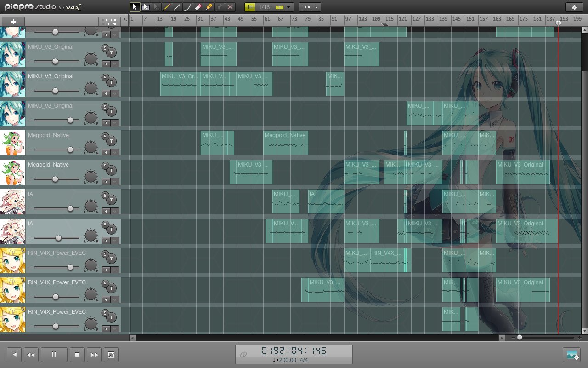Viewport: 588px width, 368px height.
Task: Click measure 97 on the timeline ruler
Action: 348,19
